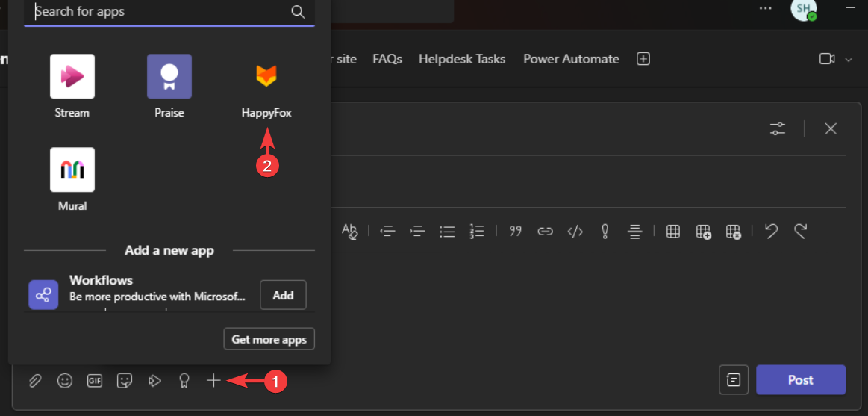
Task: Click the Stream icon in the compose bar
Action: pyautogui.click(x=154, y=381)
